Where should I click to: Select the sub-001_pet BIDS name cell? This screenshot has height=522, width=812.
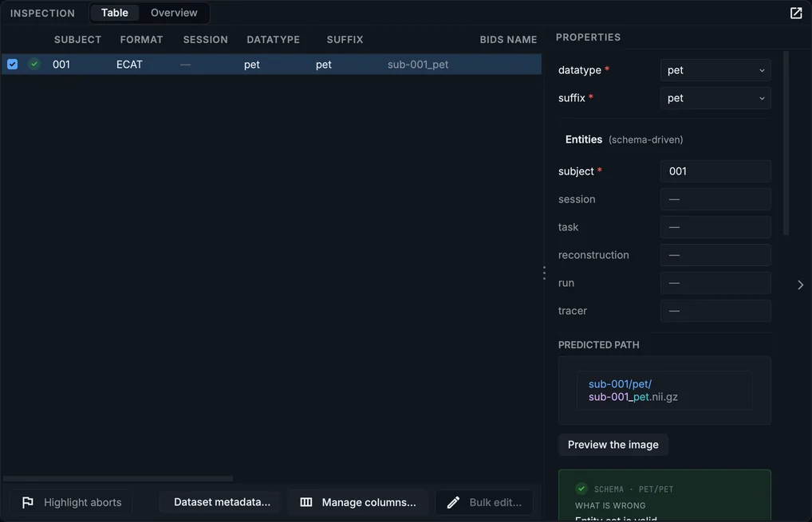[418, 65]
